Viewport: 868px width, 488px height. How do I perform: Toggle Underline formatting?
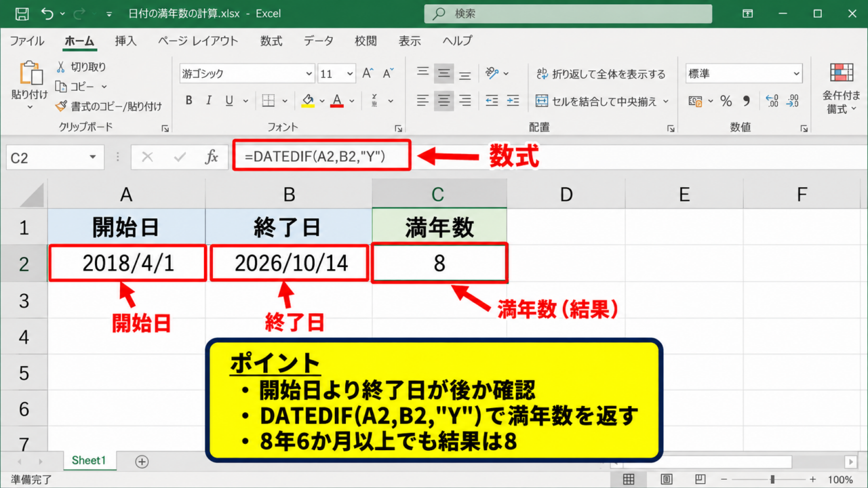pyautogui.click(x=229, y=101)
